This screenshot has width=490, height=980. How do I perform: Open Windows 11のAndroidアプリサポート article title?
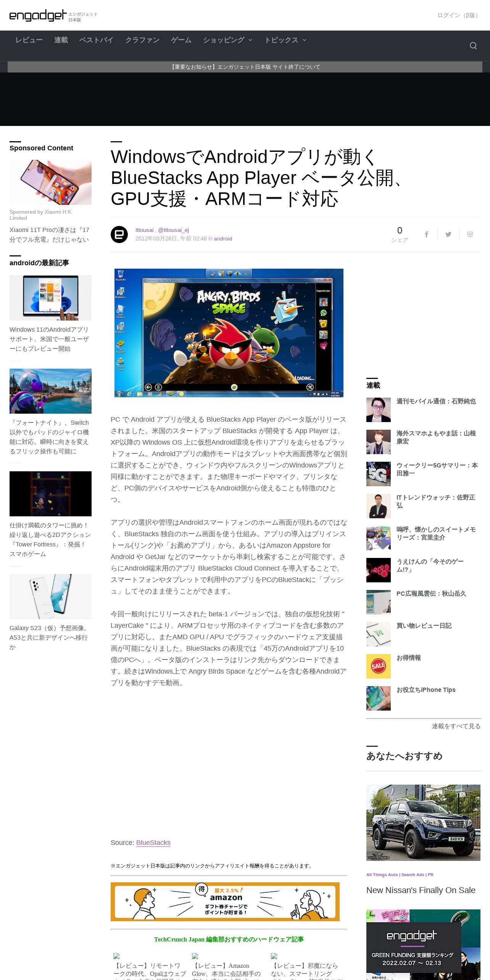click(x=49, y=339)
